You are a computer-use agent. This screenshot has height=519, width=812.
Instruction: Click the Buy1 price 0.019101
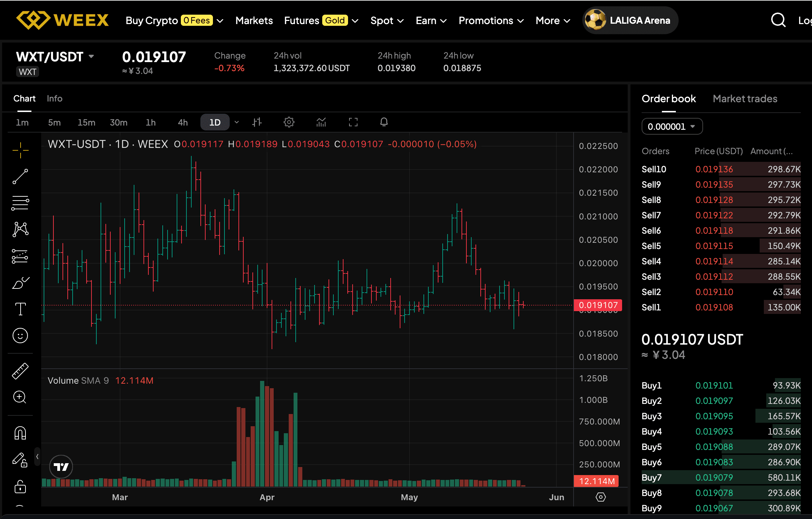point(714,385)
